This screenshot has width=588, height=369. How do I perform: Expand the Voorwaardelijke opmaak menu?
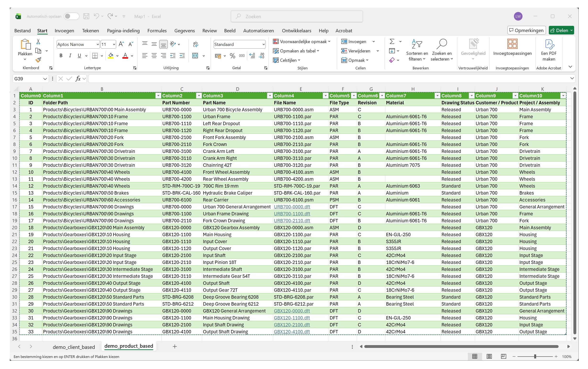click(x=302, y=41)
